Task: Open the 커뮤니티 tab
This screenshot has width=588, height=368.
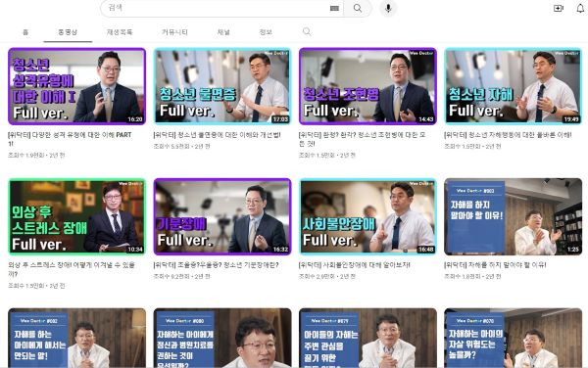Action: pyautogui.click(x=174, y=32)
